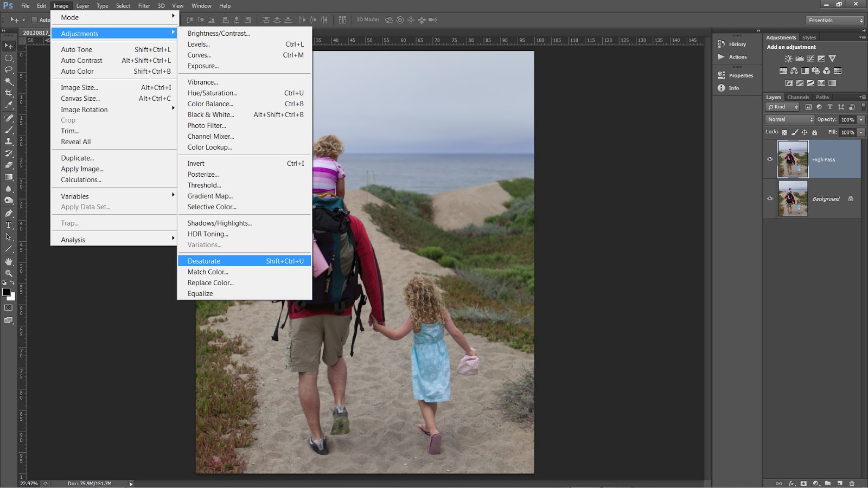This screenshot has width=868, height=488.
Task: Add a Curves adjustment from Adjustments panel
Action: pos(810,59)
